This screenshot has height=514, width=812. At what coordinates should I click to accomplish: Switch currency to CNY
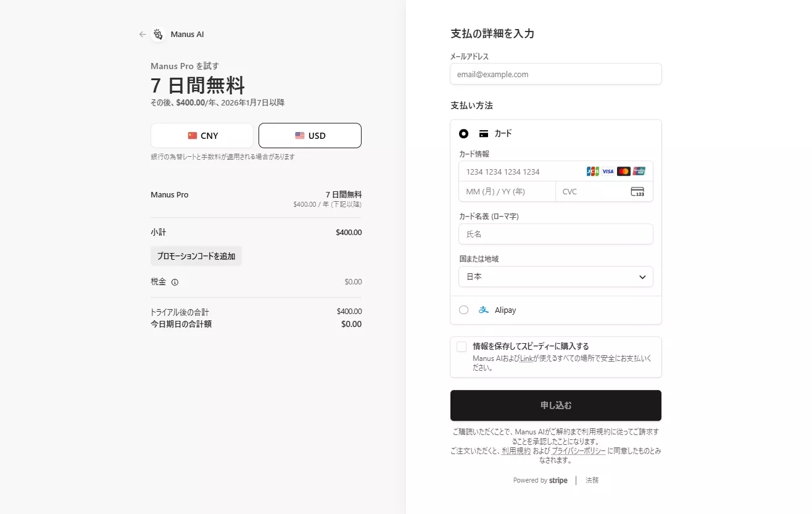[x=202, y=136]
